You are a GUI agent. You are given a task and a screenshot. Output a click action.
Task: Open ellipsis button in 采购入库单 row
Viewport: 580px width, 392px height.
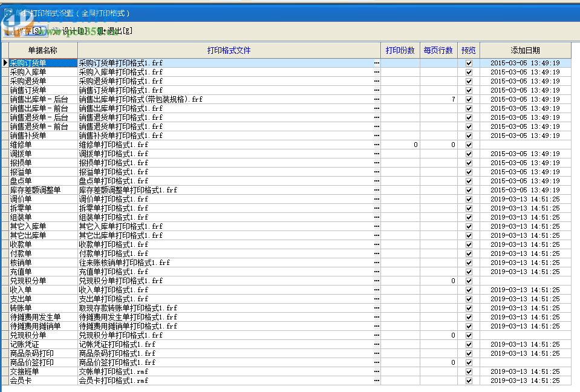377,72
